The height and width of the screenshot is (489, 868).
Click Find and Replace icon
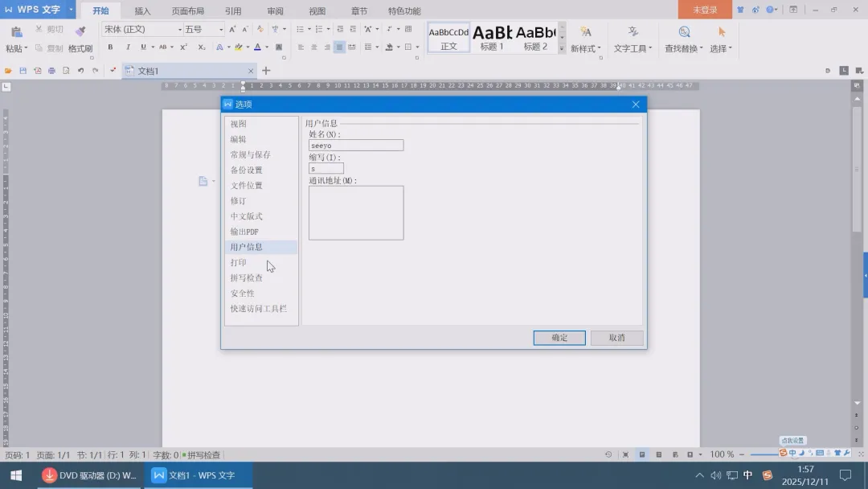coord(684,32)
